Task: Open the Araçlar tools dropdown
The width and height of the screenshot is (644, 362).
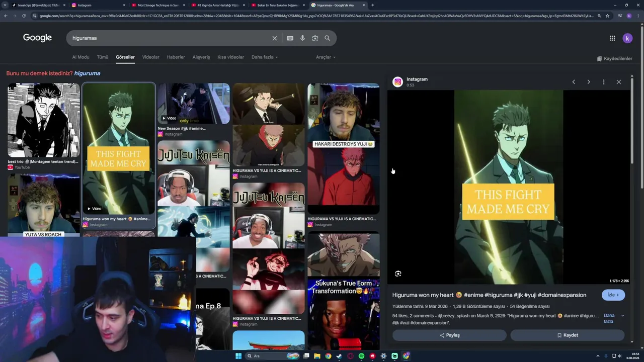Action: 326,57
